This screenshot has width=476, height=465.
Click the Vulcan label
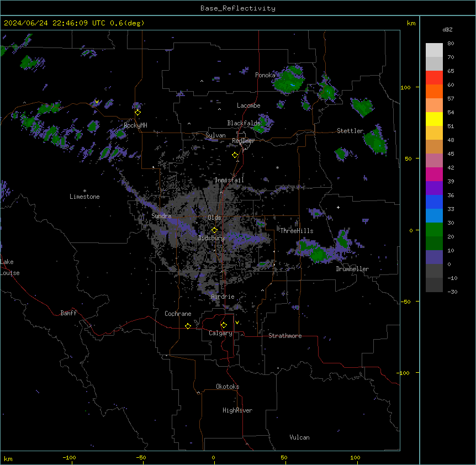coord(300,437)
